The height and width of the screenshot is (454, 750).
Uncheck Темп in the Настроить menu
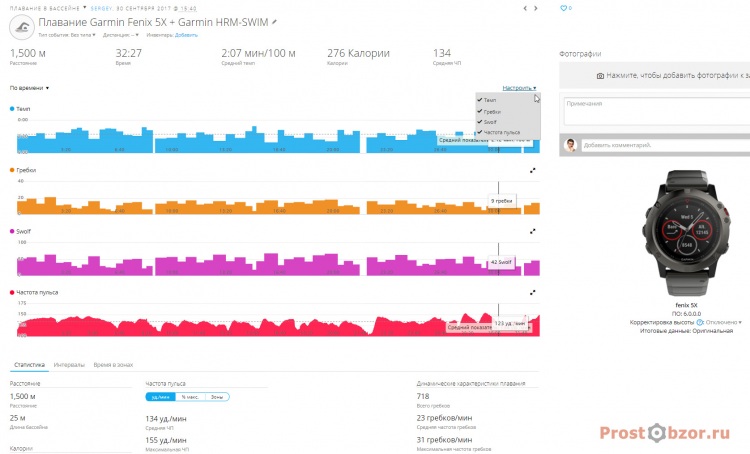[487, 100]
